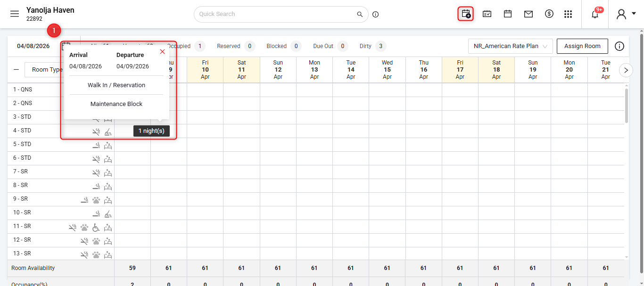Choose Maintenance Block option
Viewport: 644px width, 286px height.
116,104
